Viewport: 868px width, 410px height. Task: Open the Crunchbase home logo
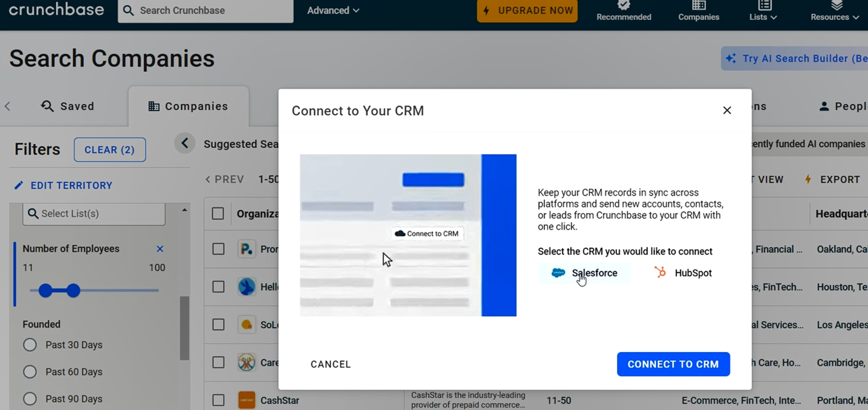point(56,9)
